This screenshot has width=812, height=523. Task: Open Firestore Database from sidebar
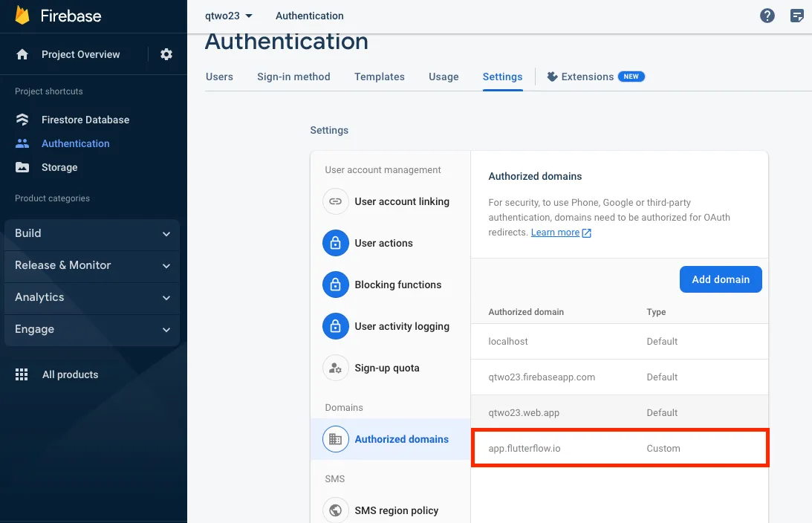click(x=85, y=120)
